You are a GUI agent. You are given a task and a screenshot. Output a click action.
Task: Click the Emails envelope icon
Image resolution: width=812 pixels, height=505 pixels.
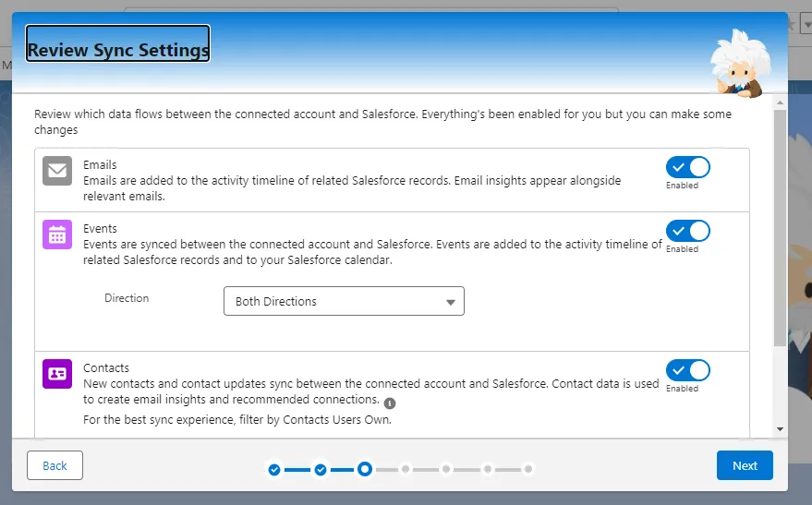coord(57,171)
